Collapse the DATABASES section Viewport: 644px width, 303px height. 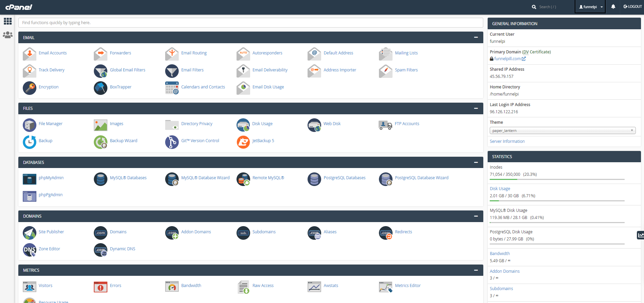click(x=476, y=162)
